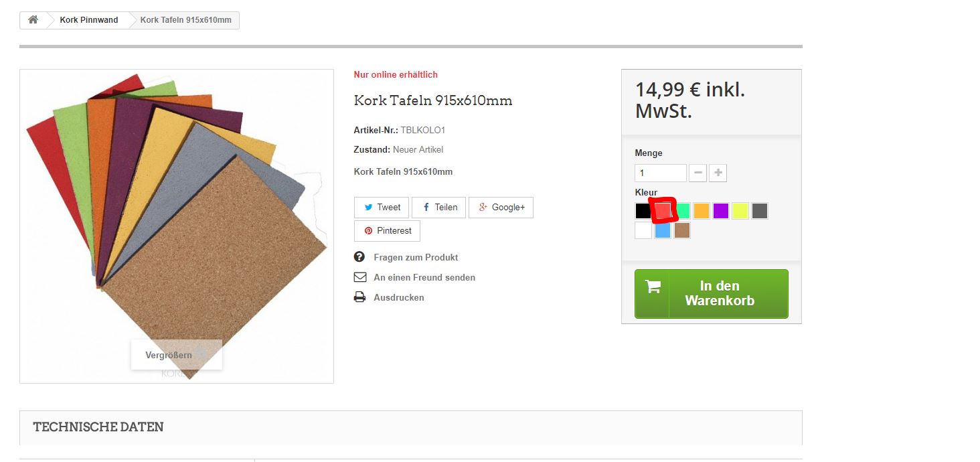Increase quantity with plus button

click(718, 173)
